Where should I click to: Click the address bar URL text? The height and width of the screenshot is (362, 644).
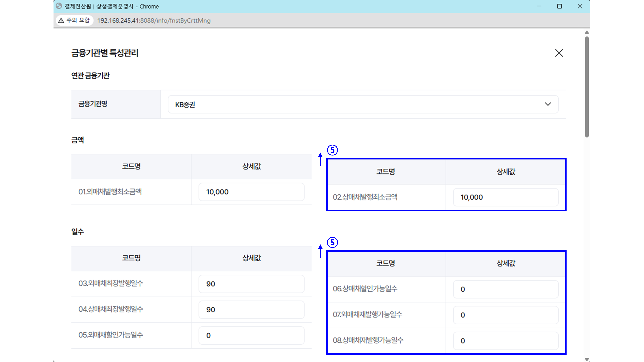tap(154, 20)
